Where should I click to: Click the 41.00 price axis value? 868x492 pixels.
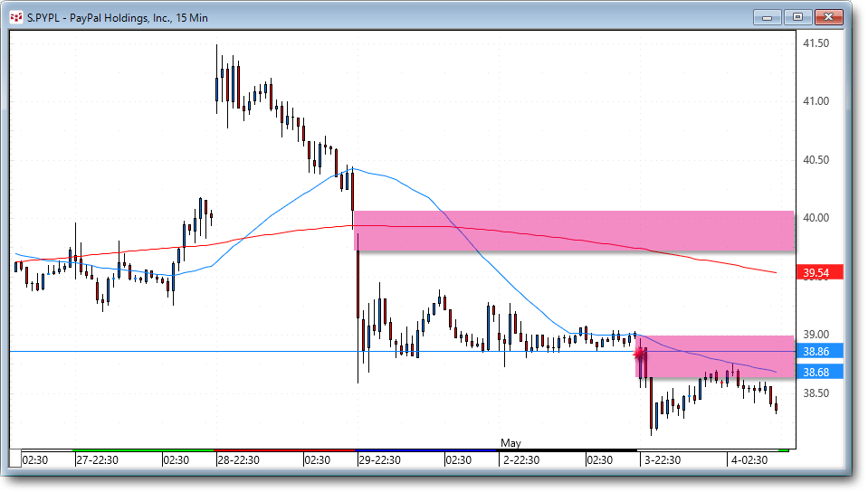816,101
